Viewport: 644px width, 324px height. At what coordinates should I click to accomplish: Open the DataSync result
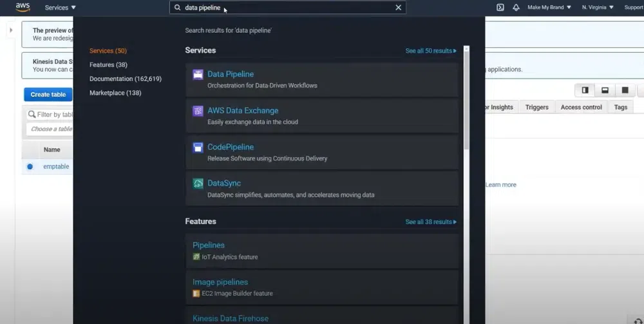coord(224,183)
